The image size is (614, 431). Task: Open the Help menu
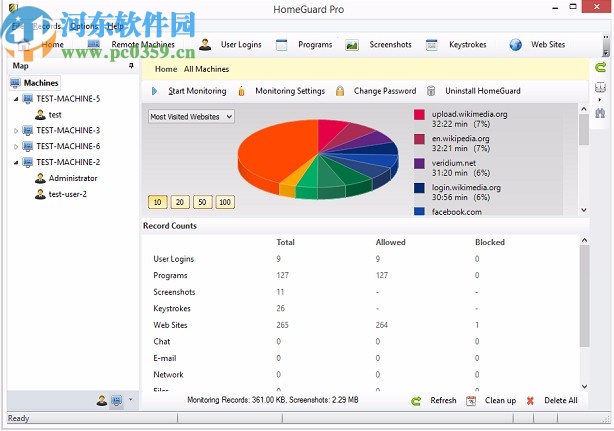click(116, 26)
